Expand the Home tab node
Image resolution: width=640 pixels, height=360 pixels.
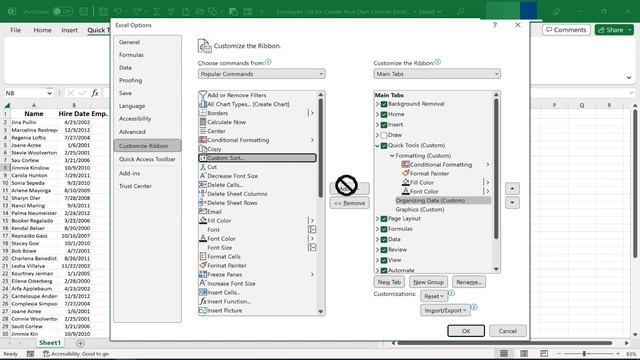point(377,114)
